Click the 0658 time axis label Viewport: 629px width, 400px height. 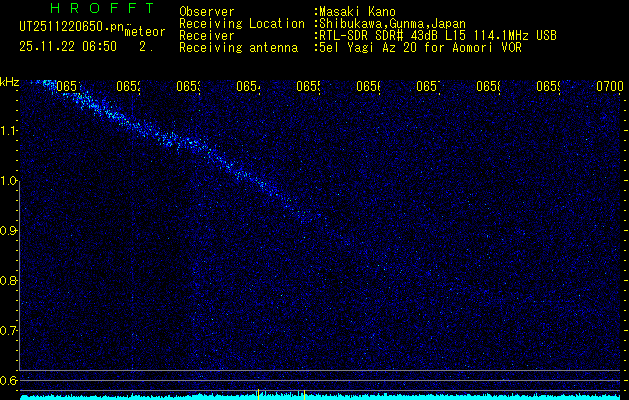(x=488, y=86)
